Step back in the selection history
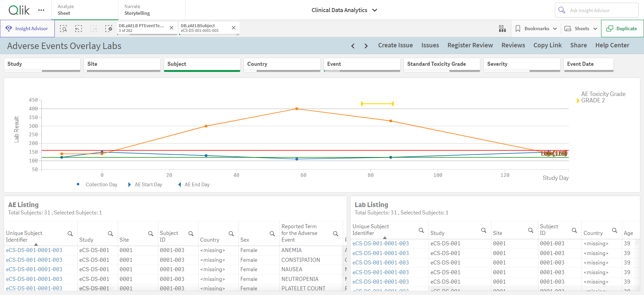The image size is (644, 295). click(78, 29)
